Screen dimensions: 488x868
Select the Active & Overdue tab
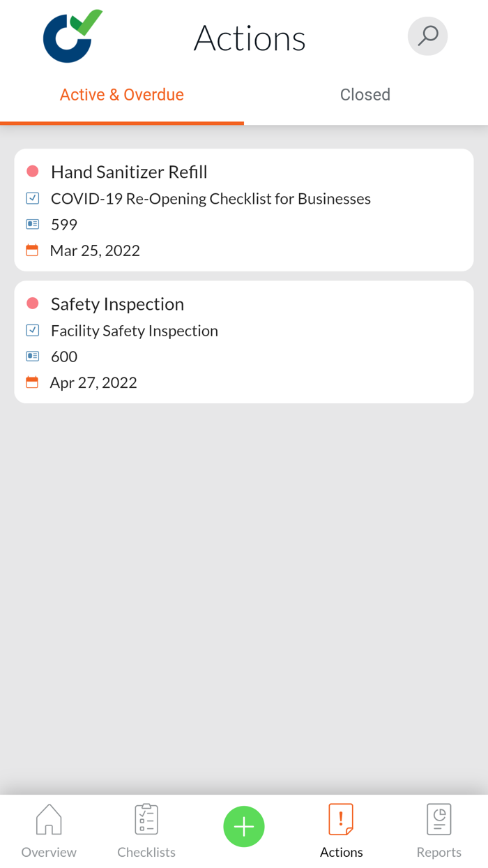121,94
